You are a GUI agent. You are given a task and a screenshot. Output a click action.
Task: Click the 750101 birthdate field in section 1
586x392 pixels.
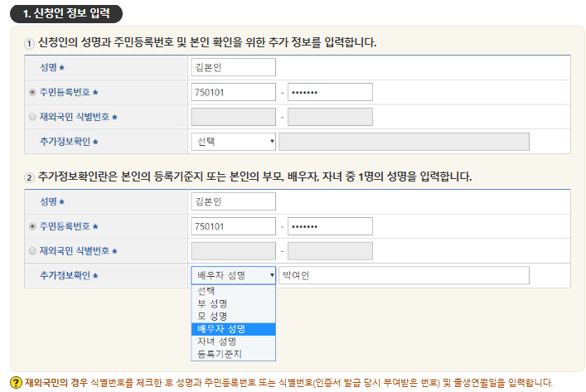pos(233,92)
